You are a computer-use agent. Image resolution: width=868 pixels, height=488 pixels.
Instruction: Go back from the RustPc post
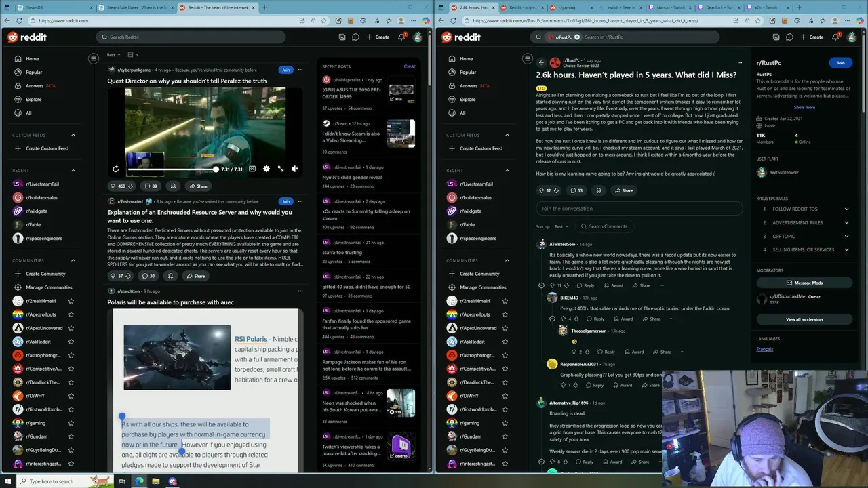[541, 62]
